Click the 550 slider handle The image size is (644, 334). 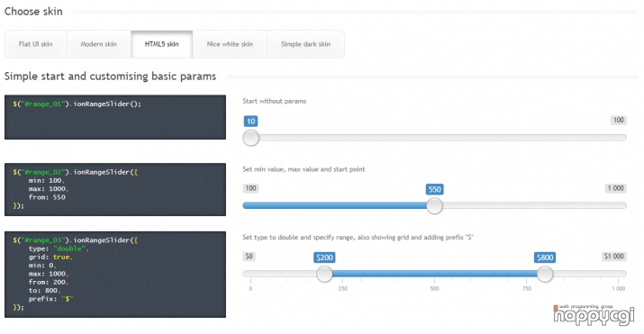click(434, 205)
